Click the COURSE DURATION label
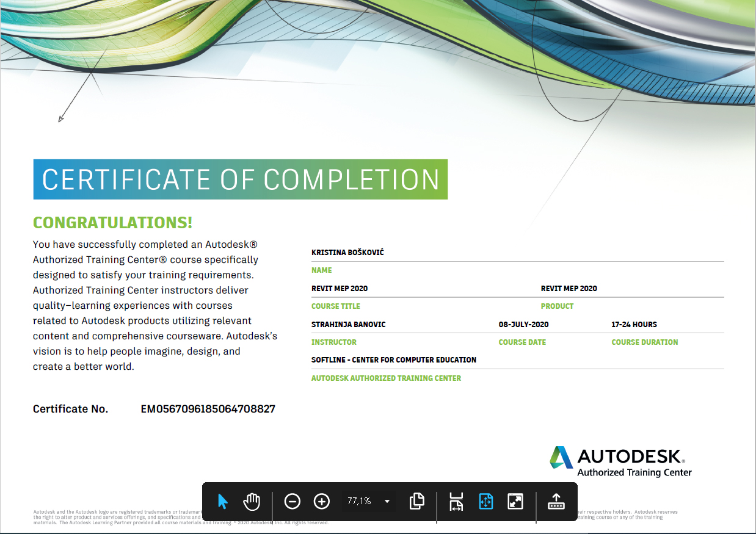Viewport: 756px width, 534px height. pos(645,342)
